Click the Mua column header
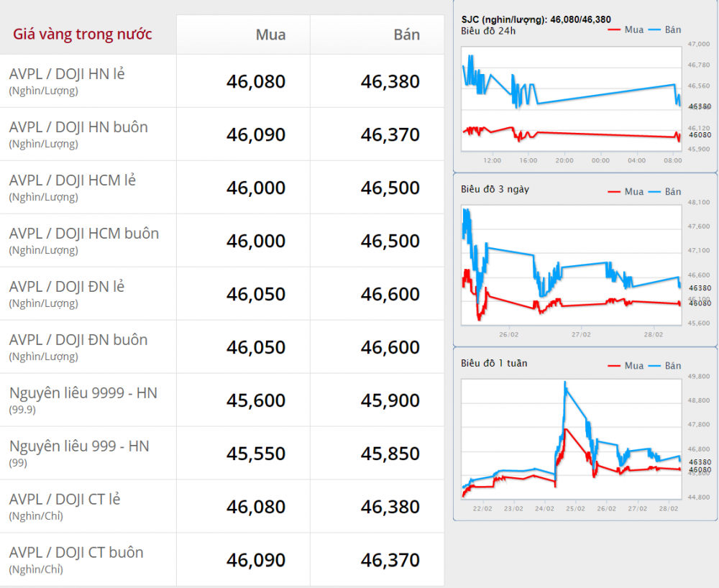The image size is (719, 588). pos(270,35)
